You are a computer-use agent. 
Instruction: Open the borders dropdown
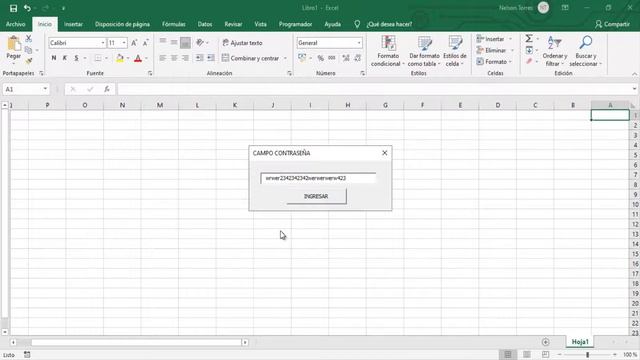coord(106,58)
